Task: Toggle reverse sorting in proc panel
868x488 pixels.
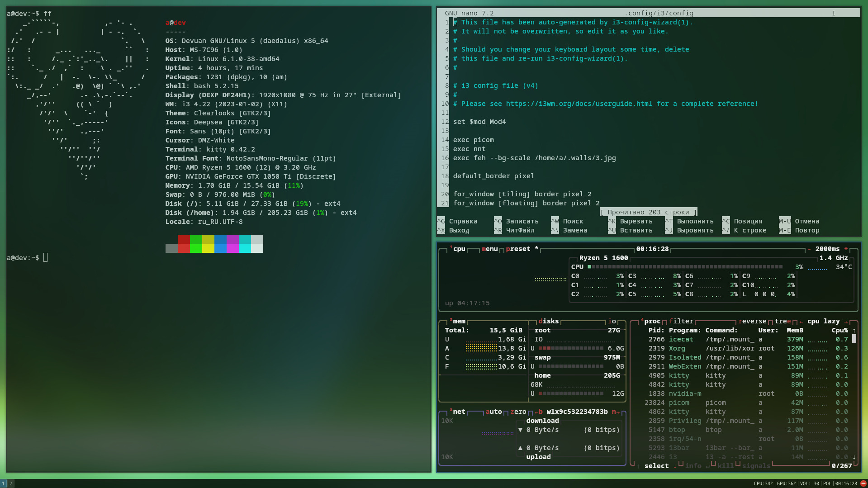Action: 752,322
